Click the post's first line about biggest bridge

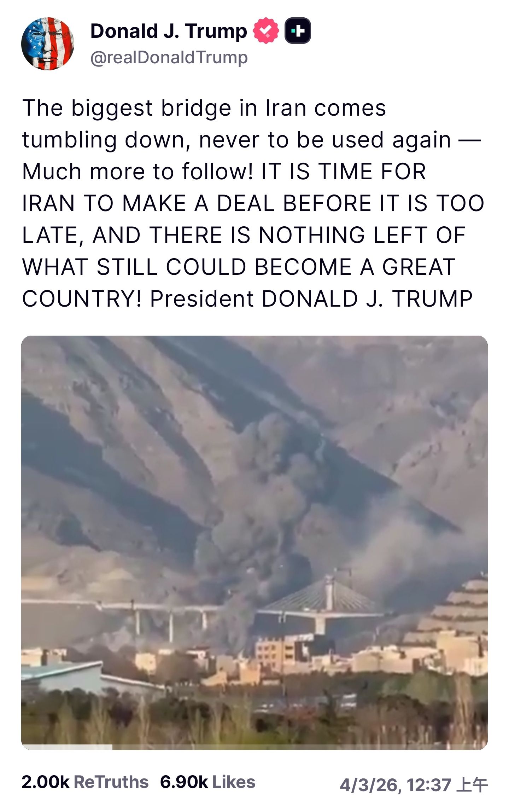(204, 108)
